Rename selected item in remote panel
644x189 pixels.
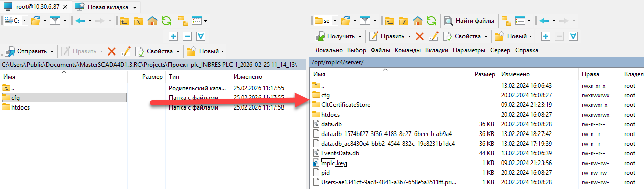coord(433,36)
